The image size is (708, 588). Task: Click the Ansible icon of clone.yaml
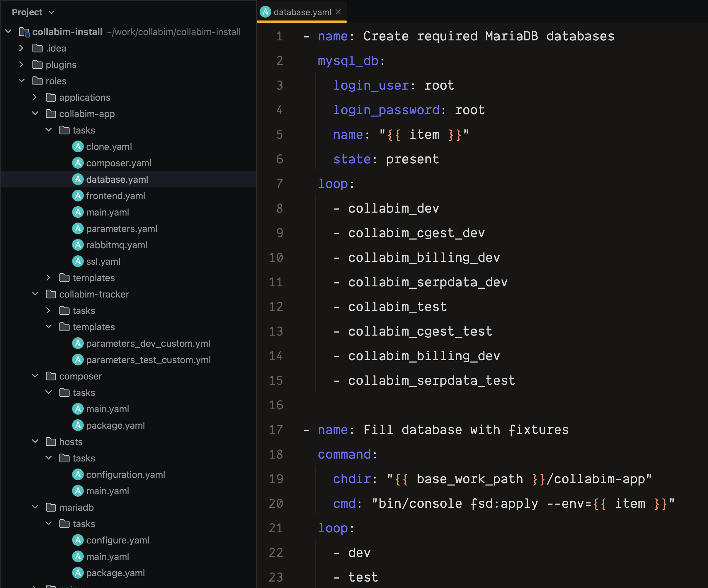pyautogui.click(x=78, y=147)
